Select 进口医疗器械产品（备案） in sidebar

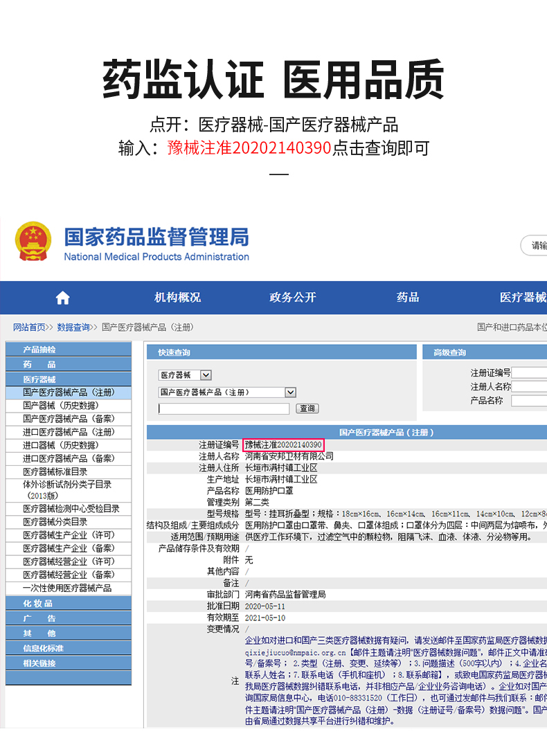coord(69,458)
